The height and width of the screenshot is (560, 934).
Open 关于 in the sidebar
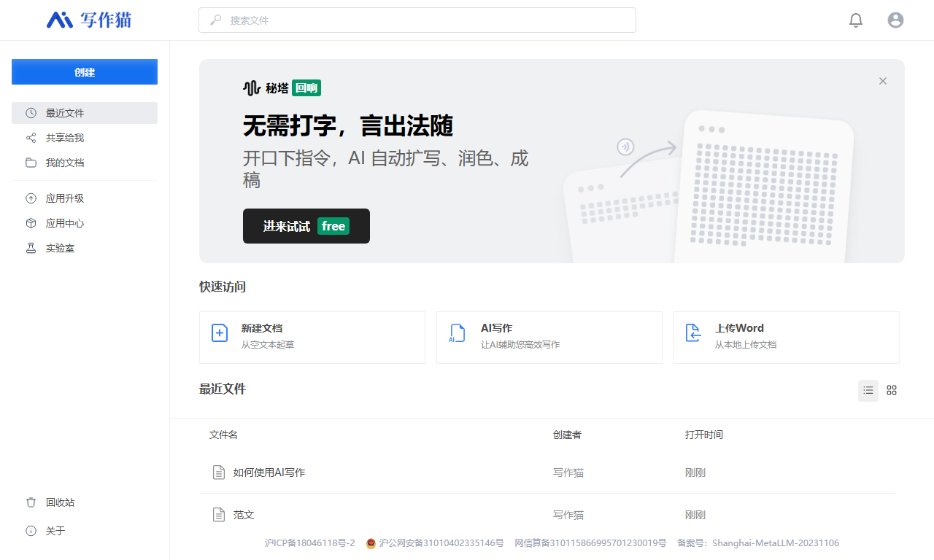tap(85, 531)
